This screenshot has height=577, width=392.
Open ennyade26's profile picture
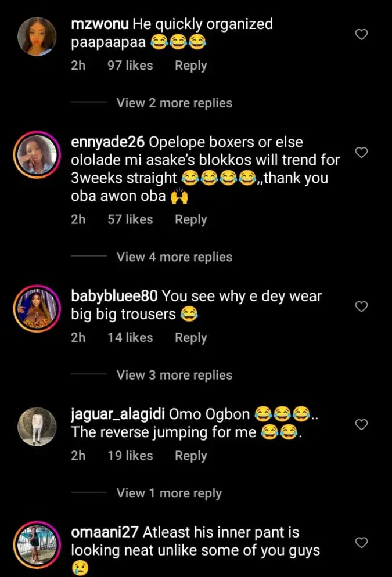click(x=37, y=155)
